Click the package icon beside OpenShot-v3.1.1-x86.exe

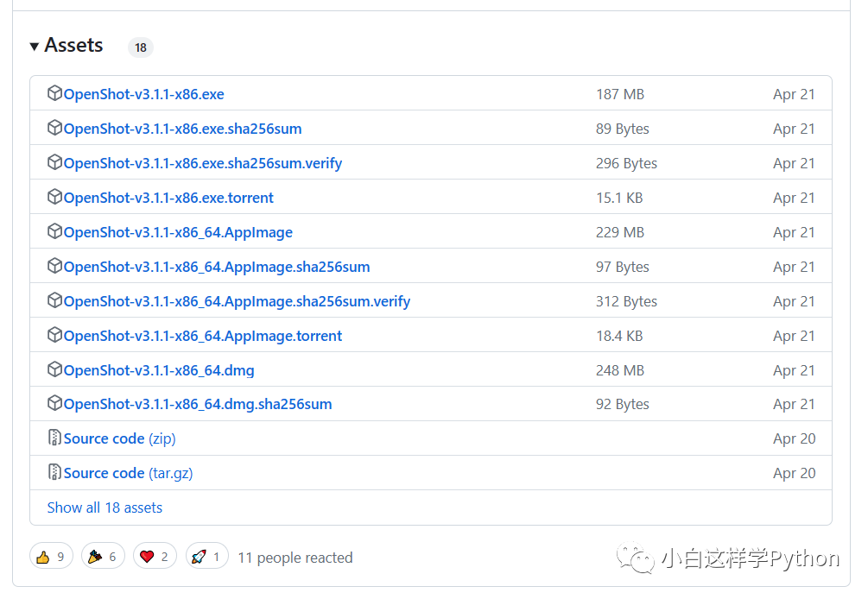54,93
